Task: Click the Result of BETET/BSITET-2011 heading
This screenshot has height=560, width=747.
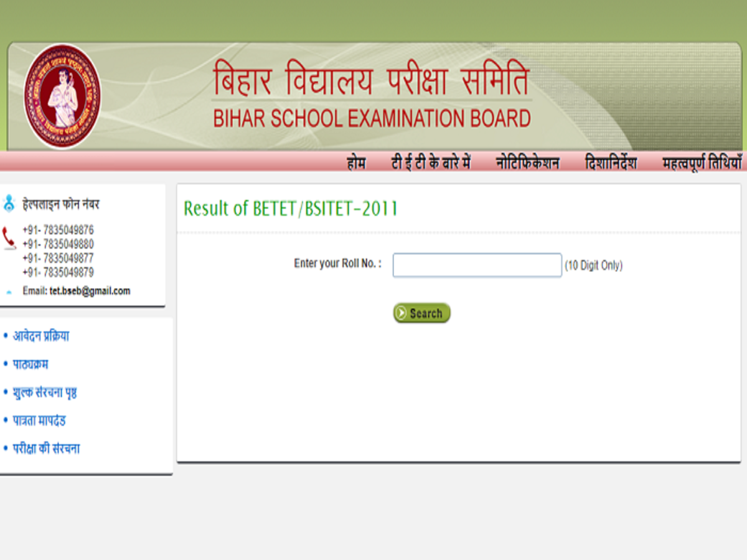Action: [291, 209]
